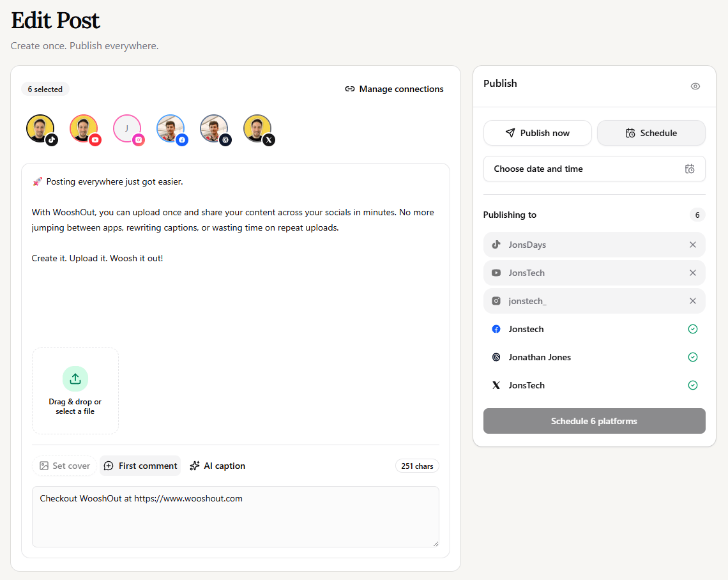728x580 pixels.
Task: Click the plus bubble icon in First comment
Action: tap(109, 466)
